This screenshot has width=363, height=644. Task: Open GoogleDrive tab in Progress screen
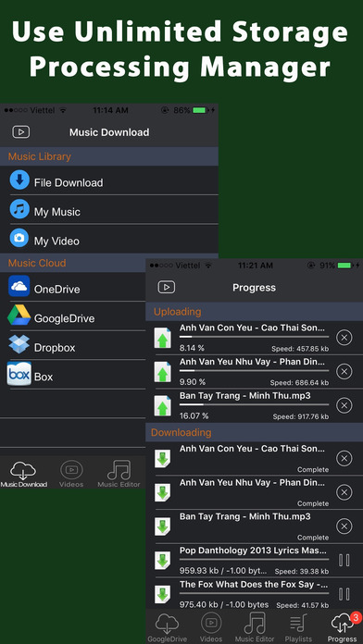pos(167,627)
